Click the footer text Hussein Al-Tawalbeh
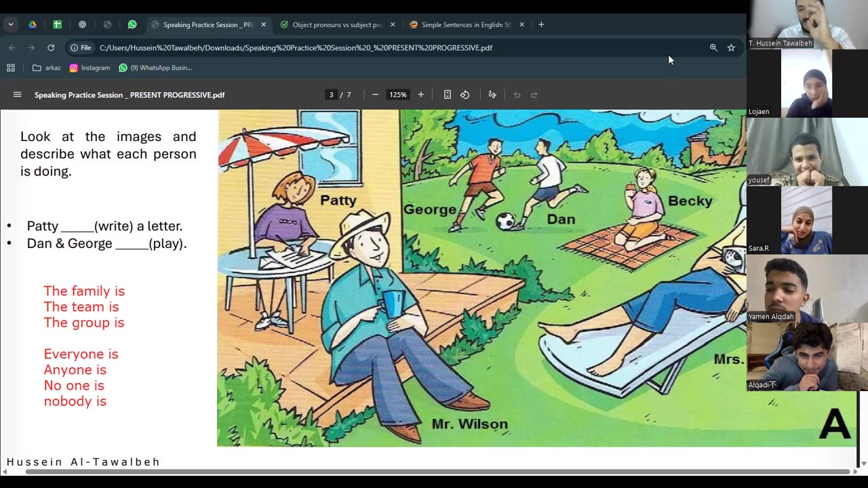This screenshot has width=868, height=488. [83, 462]
